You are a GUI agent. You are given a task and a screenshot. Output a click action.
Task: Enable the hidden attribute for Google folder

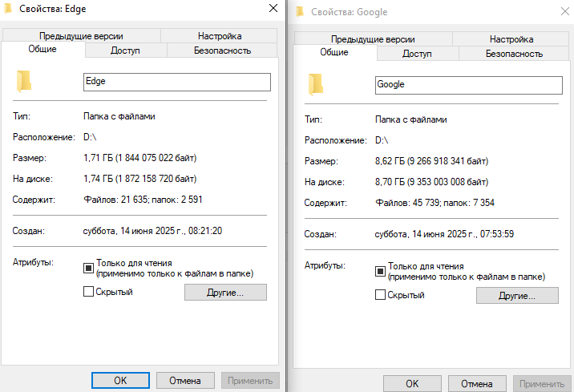click(381, 295)
